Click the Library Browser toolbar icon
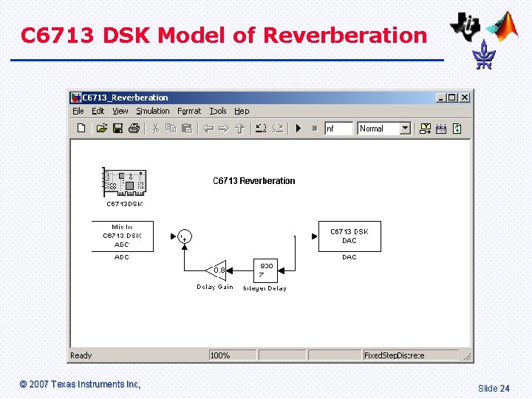Image resolution: width=532 pixels, height=399 pixels. tap(425, 129)
